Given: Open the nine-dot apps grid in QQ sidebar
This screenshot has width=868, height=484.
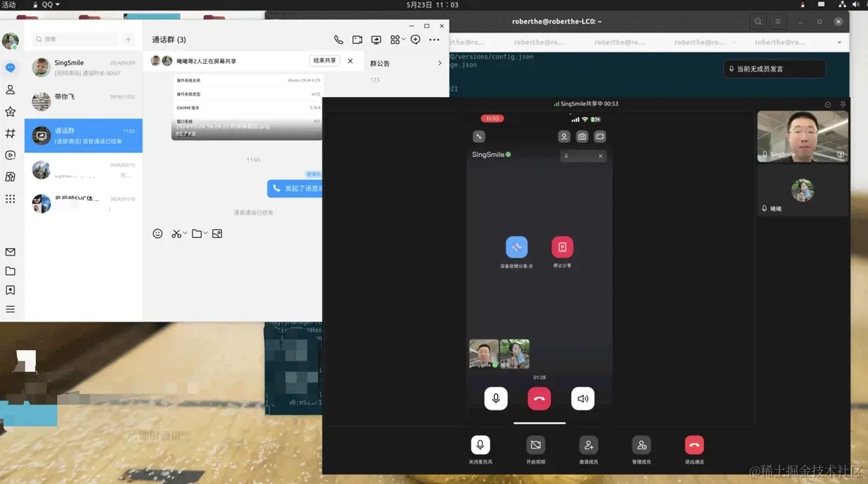Looking at the screenshot, I should click(x=10, y=199).
